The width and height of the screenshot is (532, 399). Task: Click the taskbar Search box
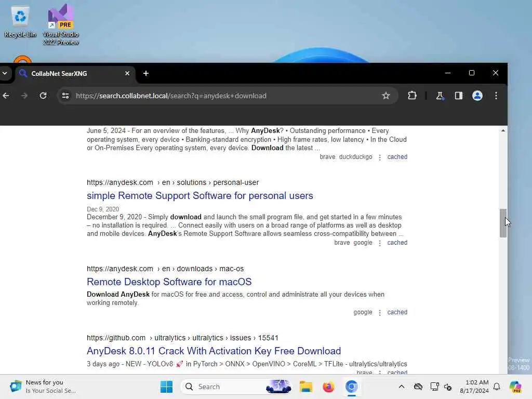coord(236,387)
